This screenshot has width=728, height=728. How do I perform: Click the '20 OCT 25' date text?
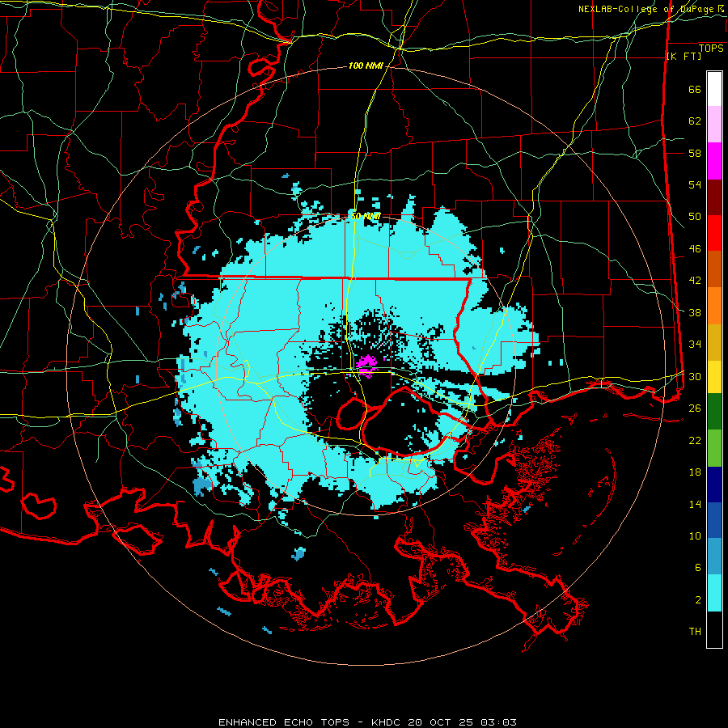pos(442,722)
